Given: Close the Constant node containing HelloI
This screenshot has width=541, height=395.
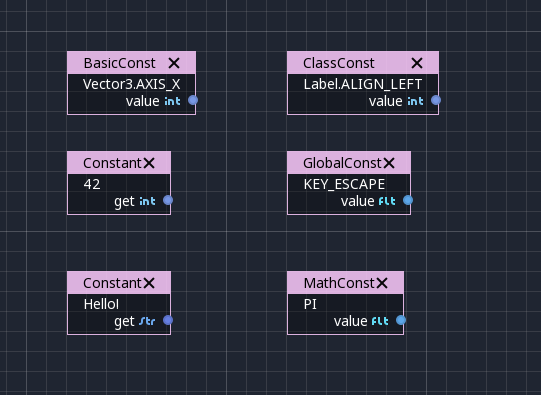Looking at the screenshot, I should tap(149, 283).
